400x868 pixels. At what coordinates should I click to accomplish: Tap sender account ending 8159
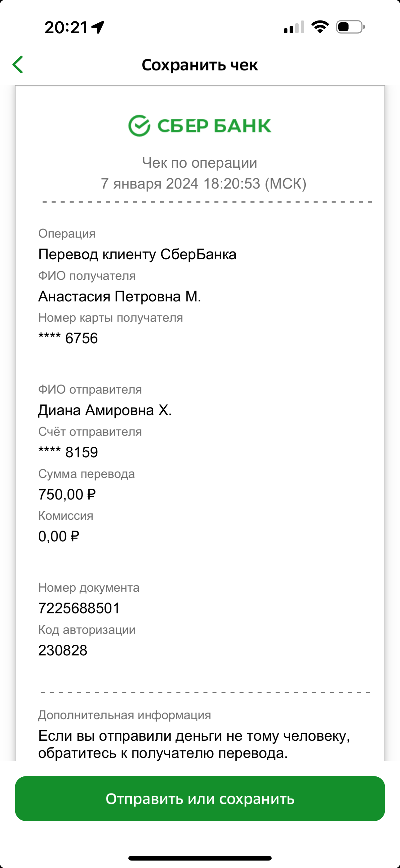click(68, 452)
